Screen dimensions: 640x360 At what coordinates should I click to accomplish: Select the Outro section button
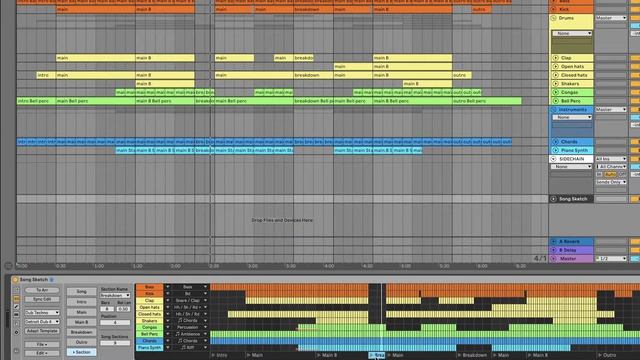pyautogui.click(x=82, y=342)
